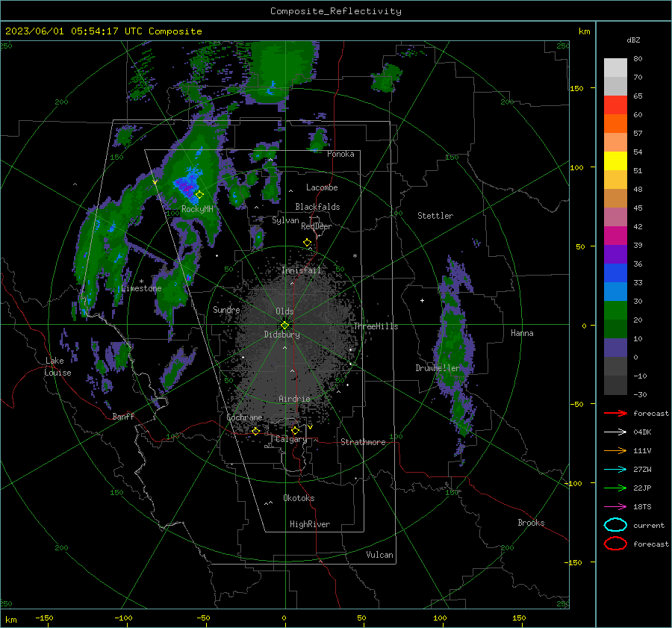
Task: Click the 0 tick on the bottom axis
Action: click(284, 618)
